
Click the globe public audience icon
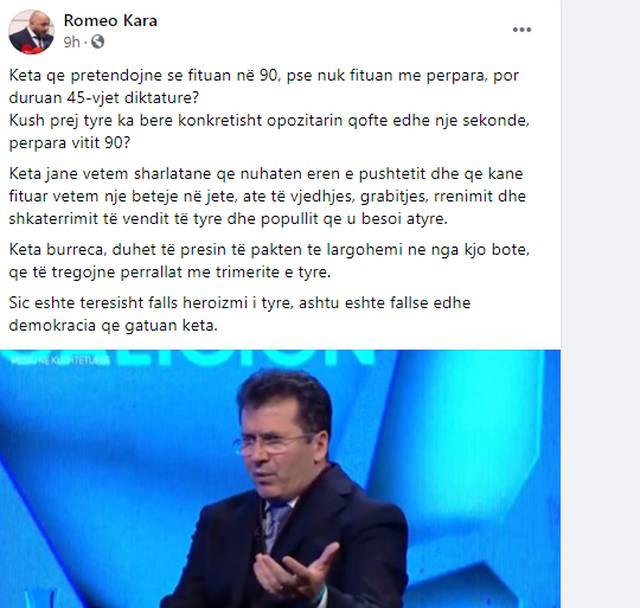(98, 42)
